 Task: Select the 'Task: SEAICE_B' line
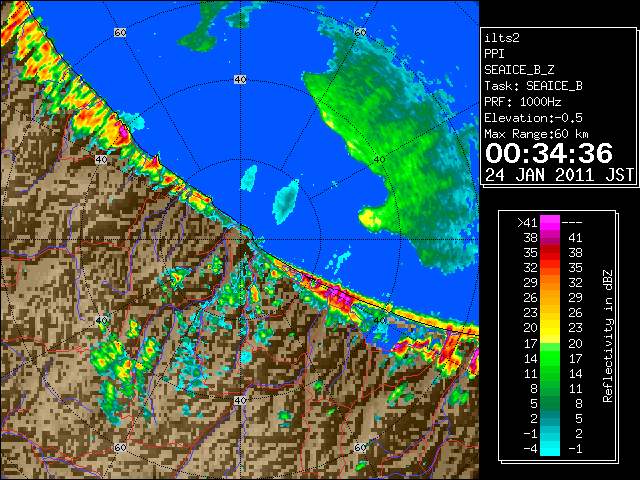[x=533, y=86]
